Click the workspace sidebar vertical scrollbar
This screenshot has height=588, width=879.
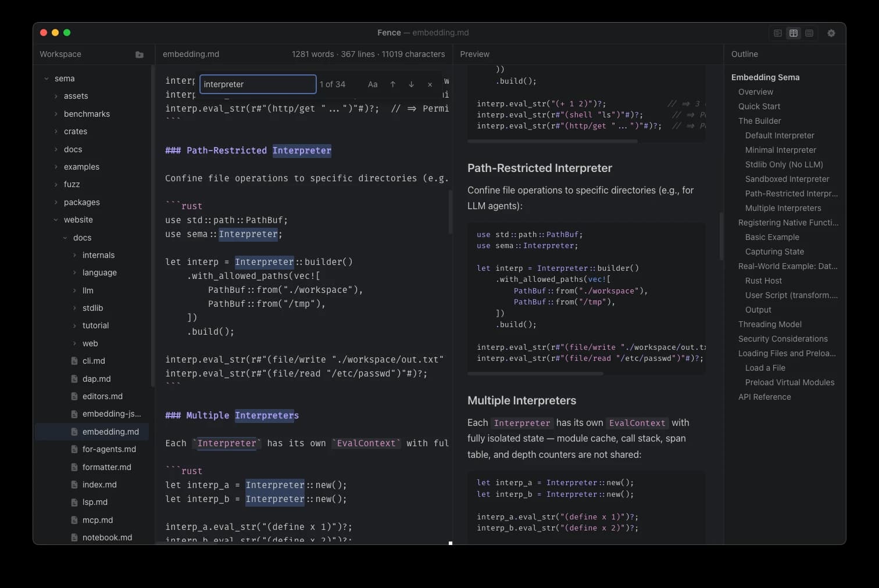[153, 227]
